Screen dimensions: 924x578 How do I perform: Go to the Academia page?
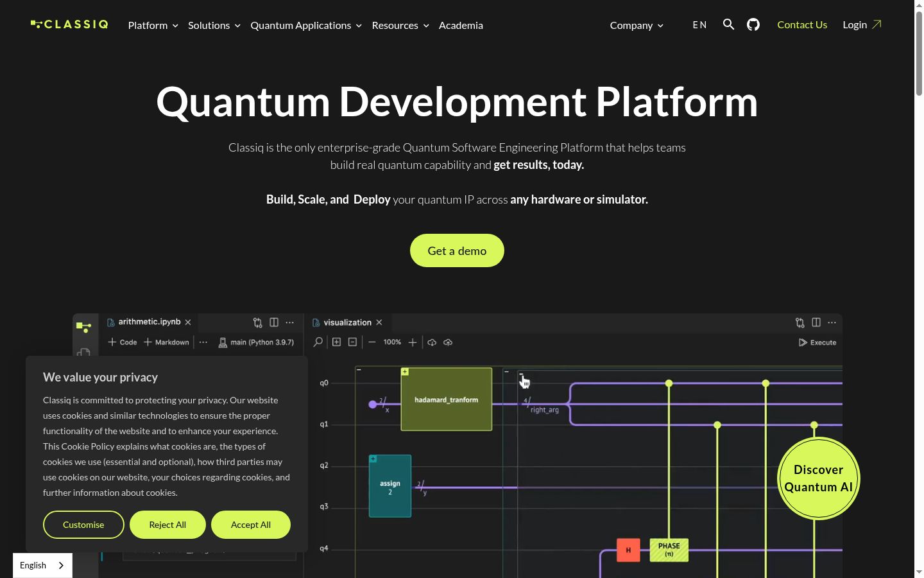click(461, 25)
